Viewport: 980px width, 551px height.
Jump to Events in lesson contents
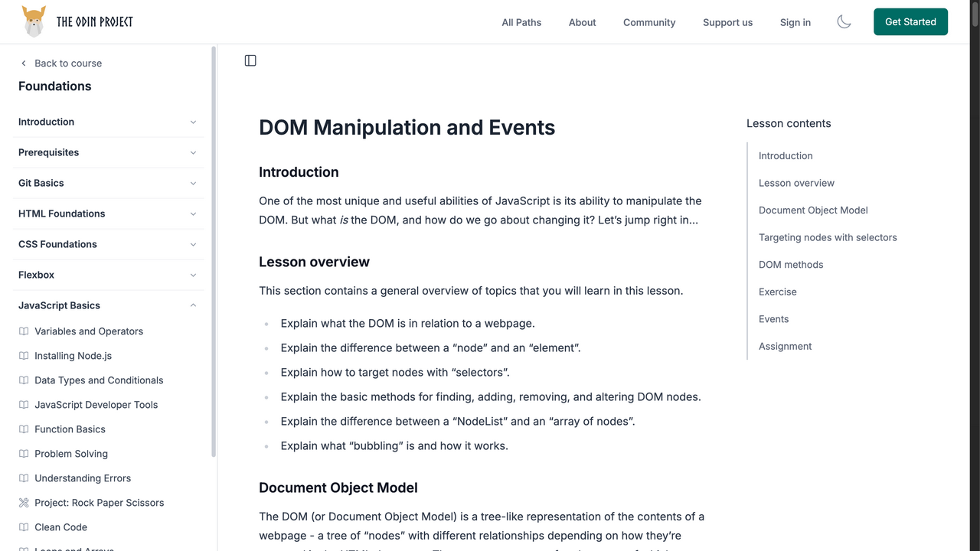pyautogui.click(x=773, y=319)
